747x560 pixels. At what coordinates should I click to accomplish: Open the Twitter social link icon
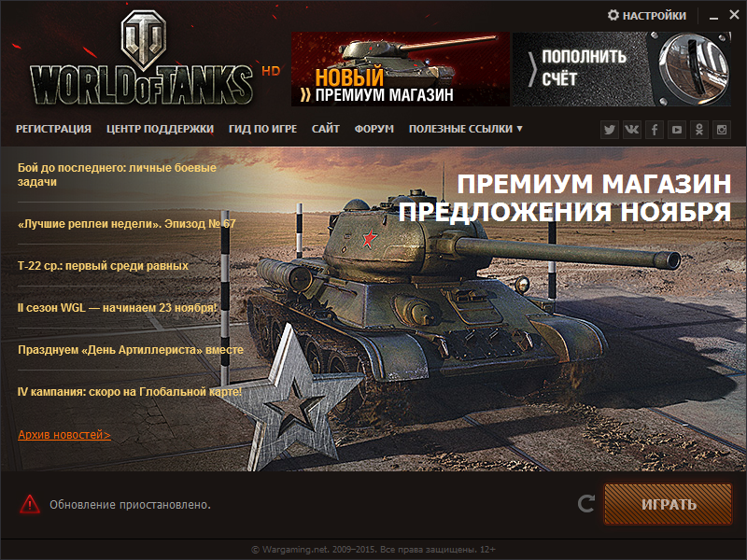tap(610, 130)
